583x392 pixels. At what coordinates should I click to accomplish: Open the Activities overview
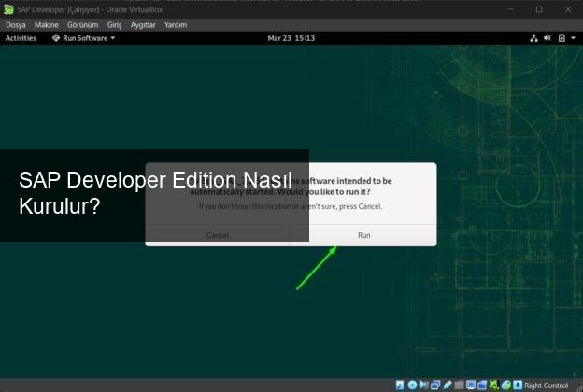(21, 38)
